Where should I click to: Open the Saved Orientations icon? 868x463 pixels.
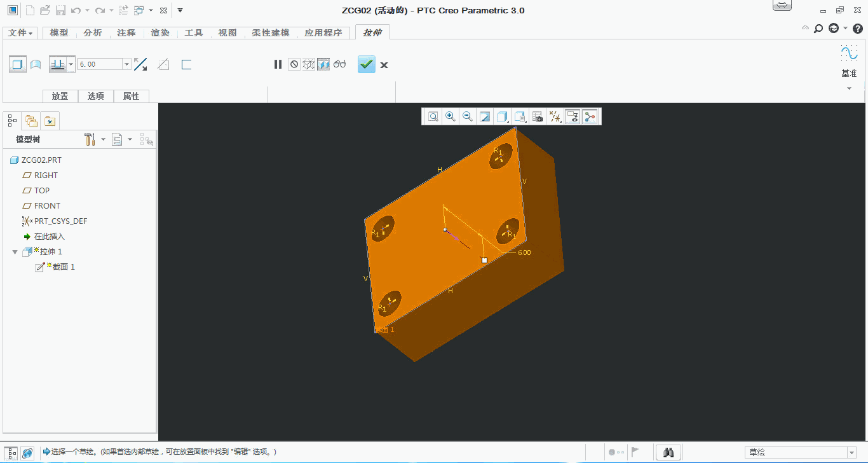[520, 116]
